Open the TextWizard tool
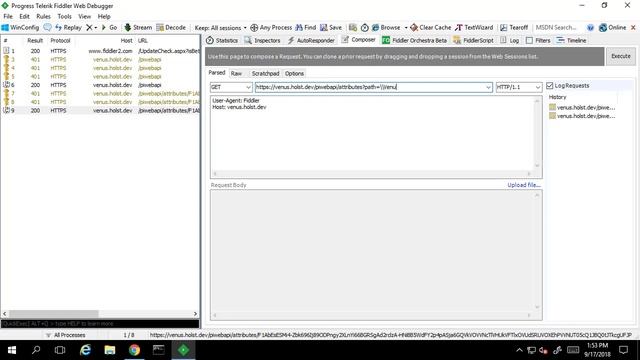 (474, 27)
